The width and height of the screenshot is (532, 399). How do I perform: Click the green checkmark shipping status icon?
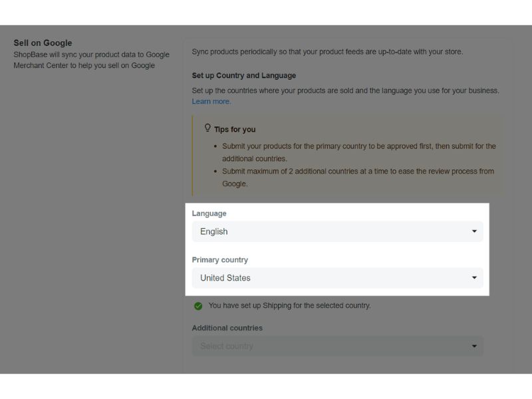[198, 306]
